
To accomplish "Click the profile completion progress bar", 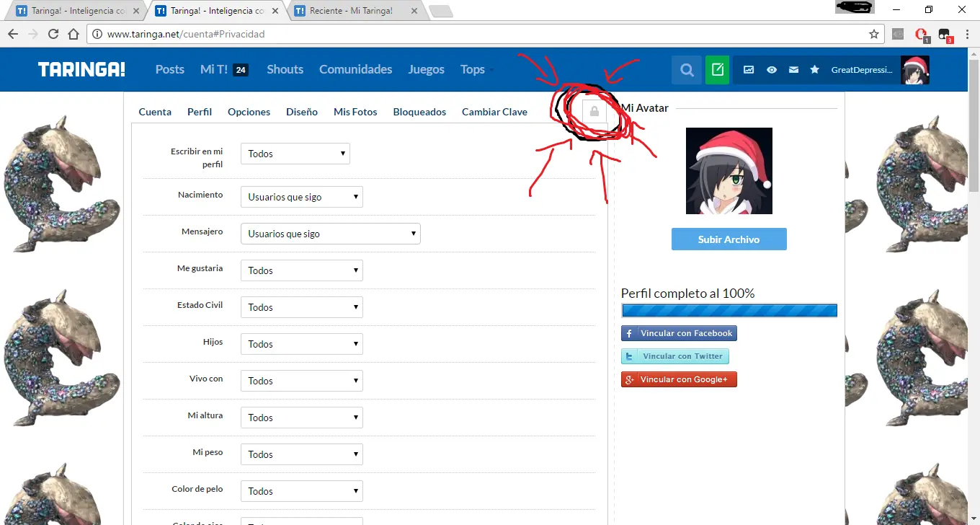I will (x=729, y=311).
